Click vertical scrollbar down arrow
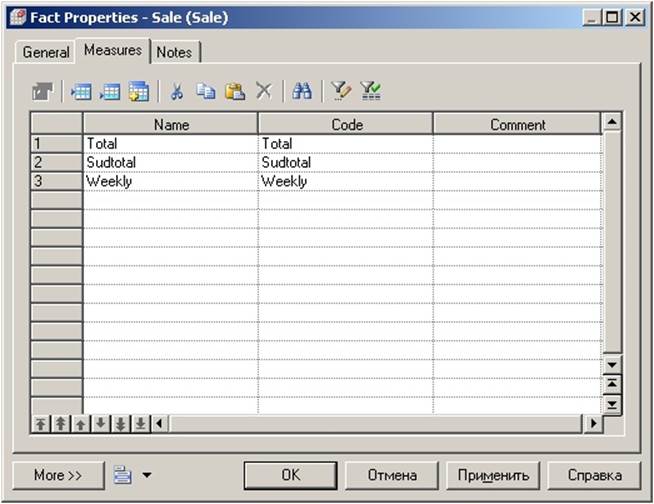This screenshot has height=504, width=654. click(x=612, y=365)
